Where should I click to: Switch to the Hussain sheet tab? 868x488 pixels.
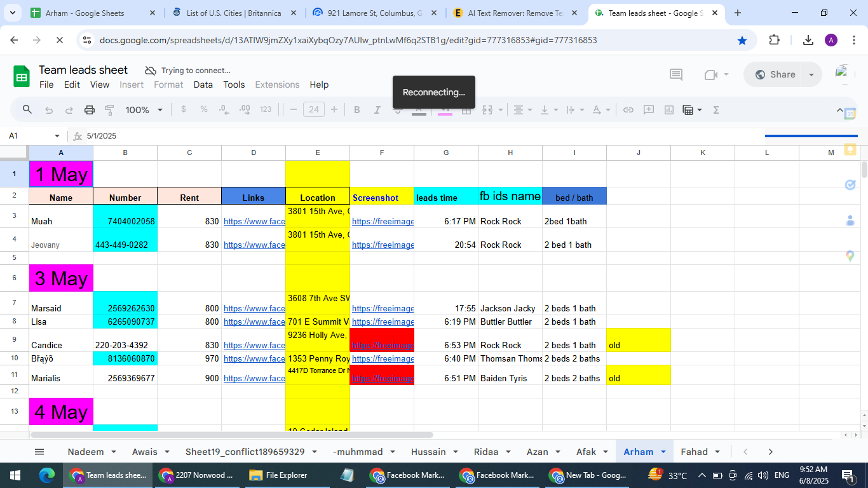click(x=428, y=452)
